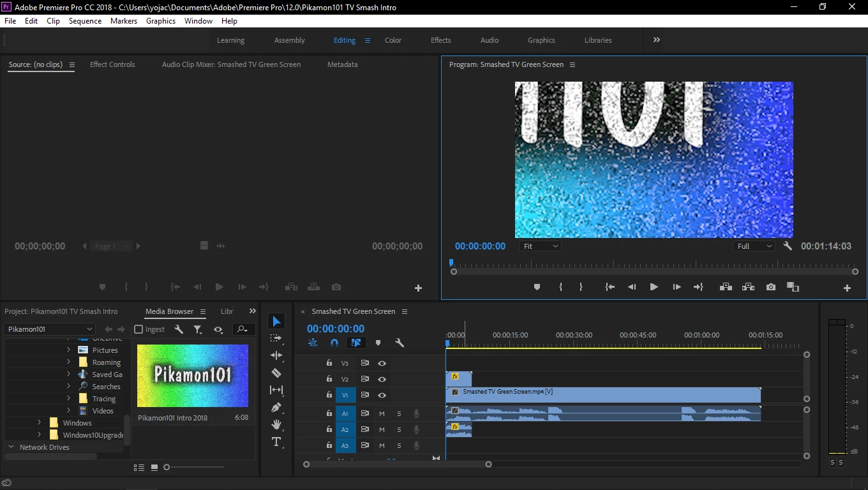Step back one frame in Program monitor
Viewport: 868px width, 490px height.
pyautogui.click(x=632, y=287)
